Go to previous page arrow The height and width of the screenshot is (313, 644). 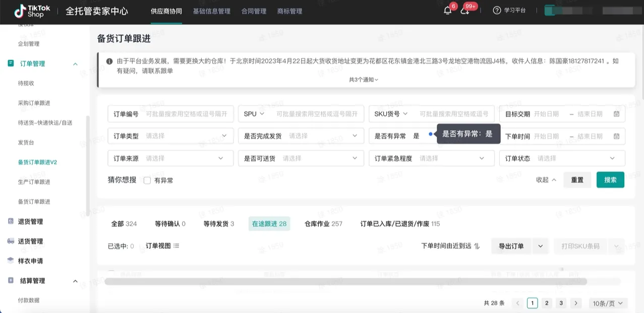[517, 303]
